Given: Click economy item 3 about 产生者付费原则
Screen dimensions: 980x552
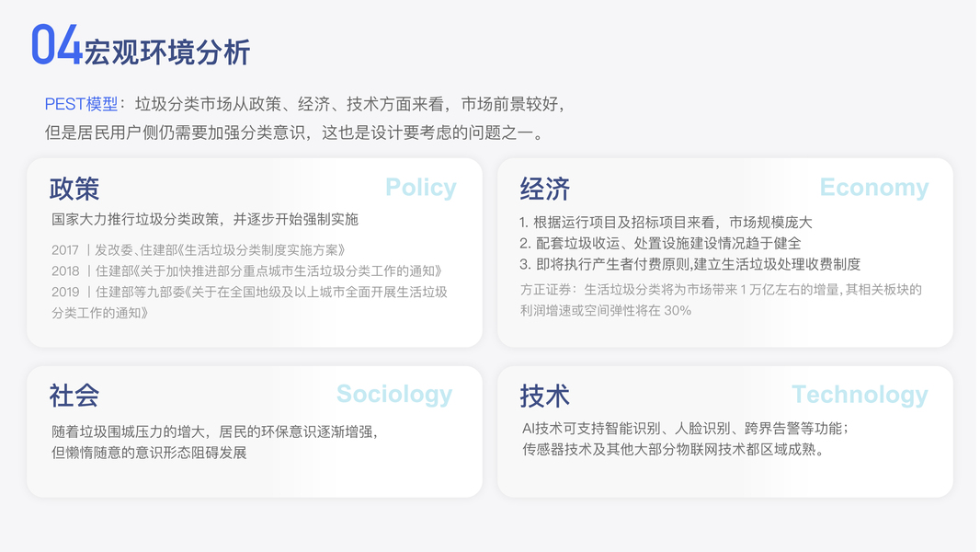Looking at the screenshot, I should point(689,264).
